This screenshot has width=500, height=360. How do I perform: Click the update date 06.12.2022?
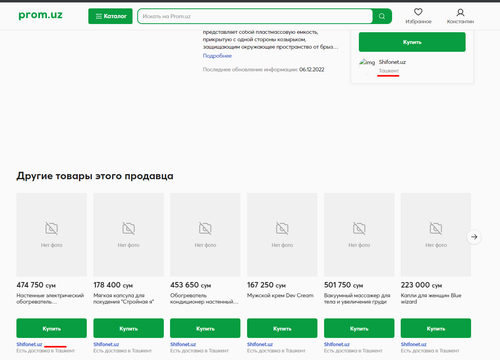[312, 69]
